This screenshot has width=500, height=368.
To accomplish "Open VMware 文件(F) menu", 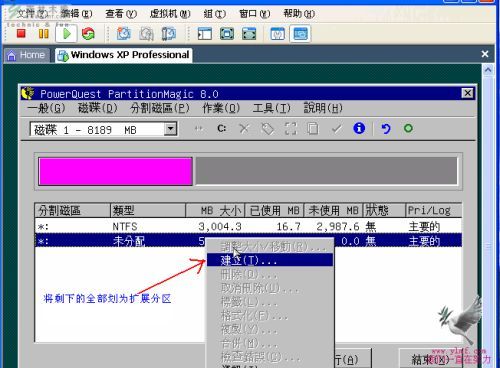I will [32, 14].
